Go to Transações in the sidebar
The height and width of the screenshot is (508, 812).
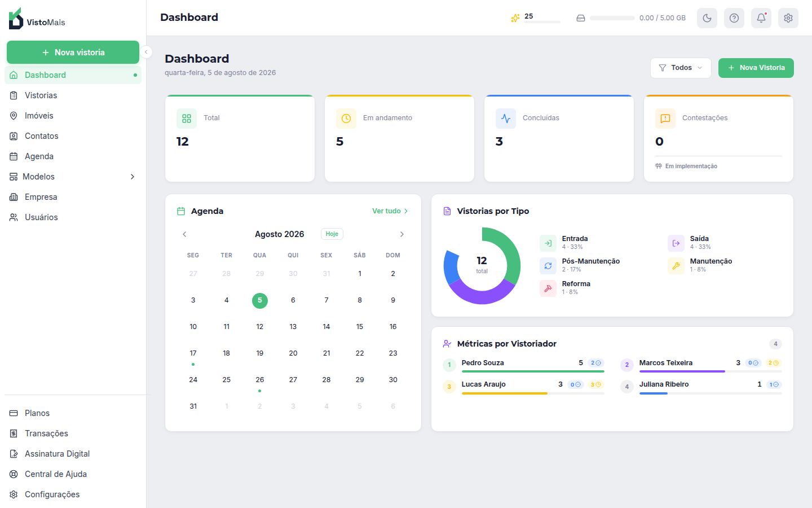(x=73, y=433)
